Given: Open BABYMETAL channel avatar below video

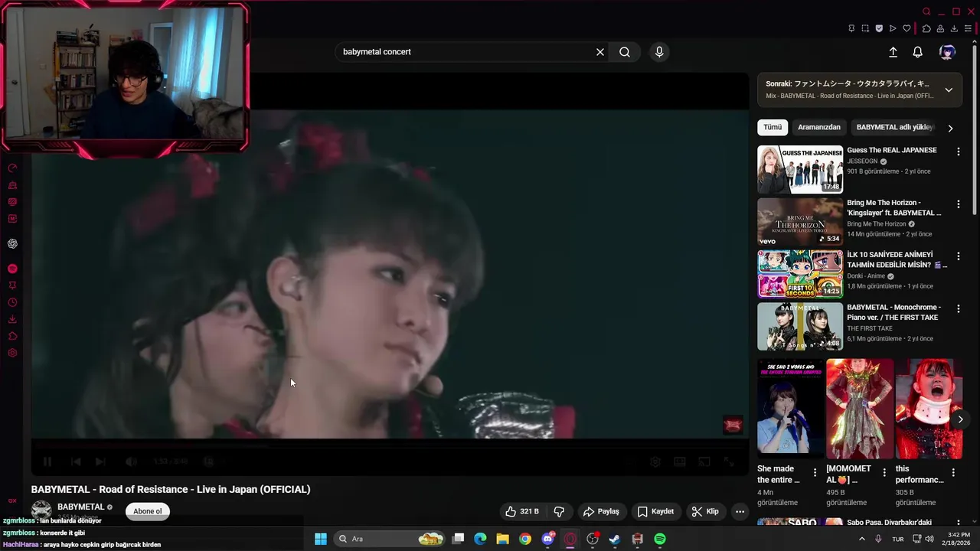Looking at the screenshot, I should (x=41, y=510).
